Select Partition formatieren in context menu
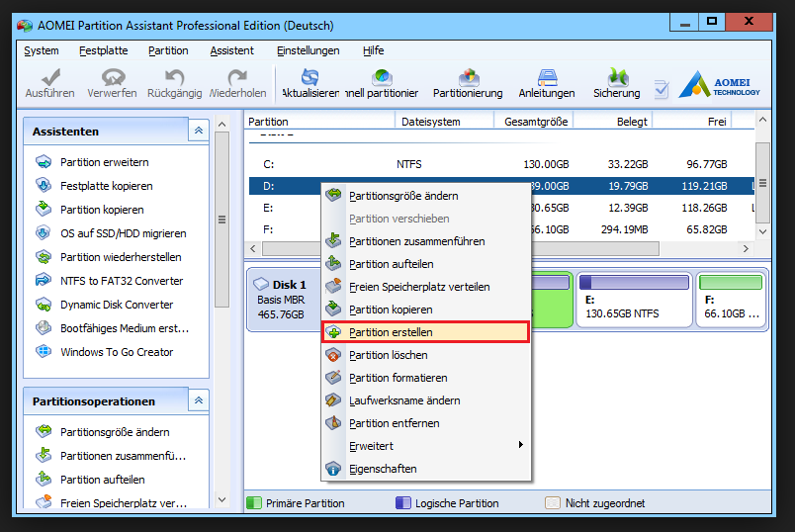Image resolution: width=795 pixels, height=532 pixels. click(426, 378)
